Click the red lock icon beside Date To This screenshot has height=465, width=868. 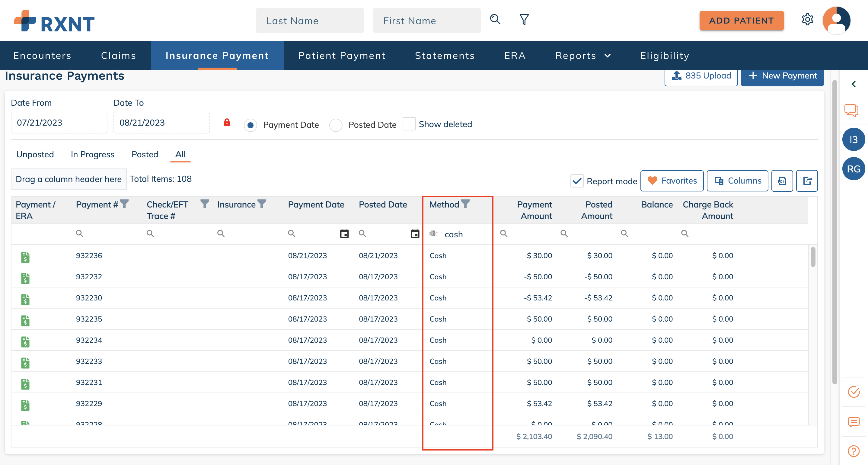tap(227, 122)
